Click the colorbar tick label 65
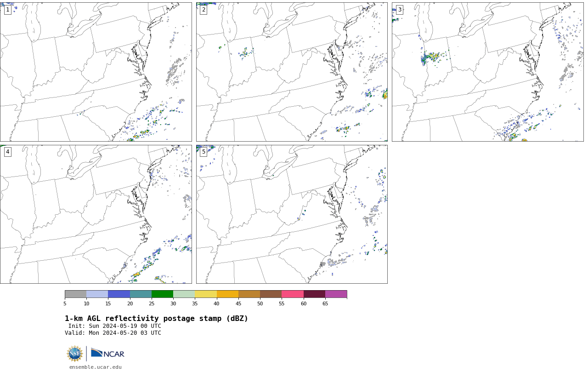This screenshot has width=588, height=372. click(x=325, y=303)
